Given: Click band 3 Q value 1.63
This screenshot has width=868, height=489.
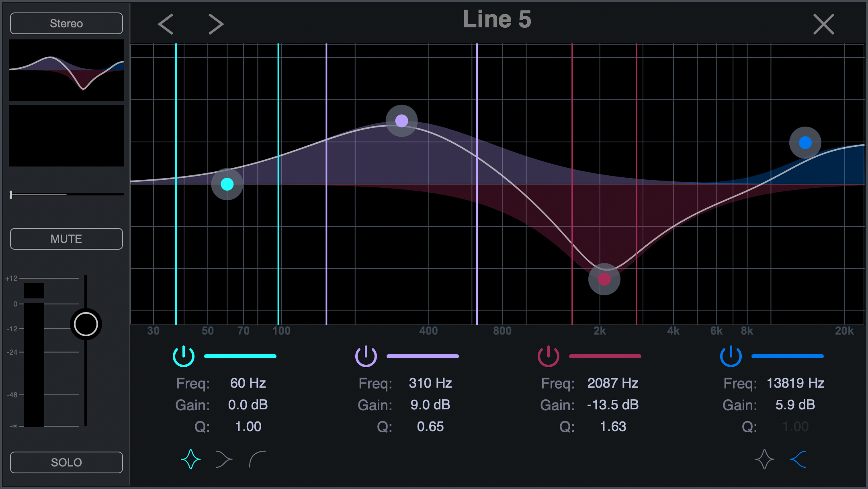Looking at the screenshot, I should pos(613,427).
